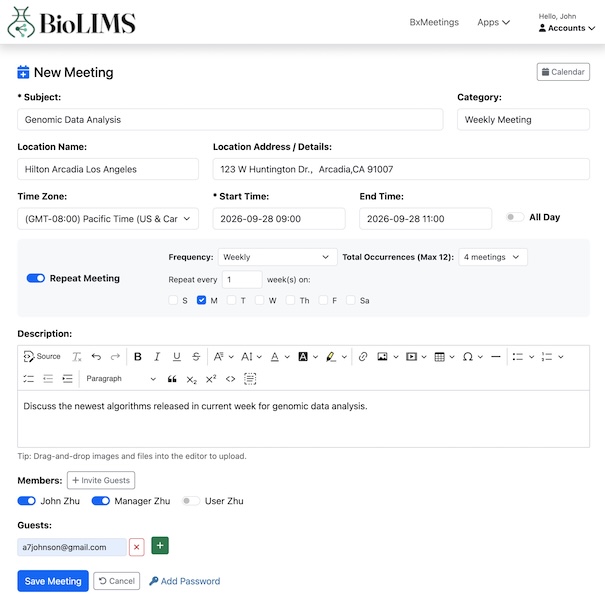The width and height of the screenshot is (605, 600).
Task: Add another guest with green plus button
Action: [160, 546]
